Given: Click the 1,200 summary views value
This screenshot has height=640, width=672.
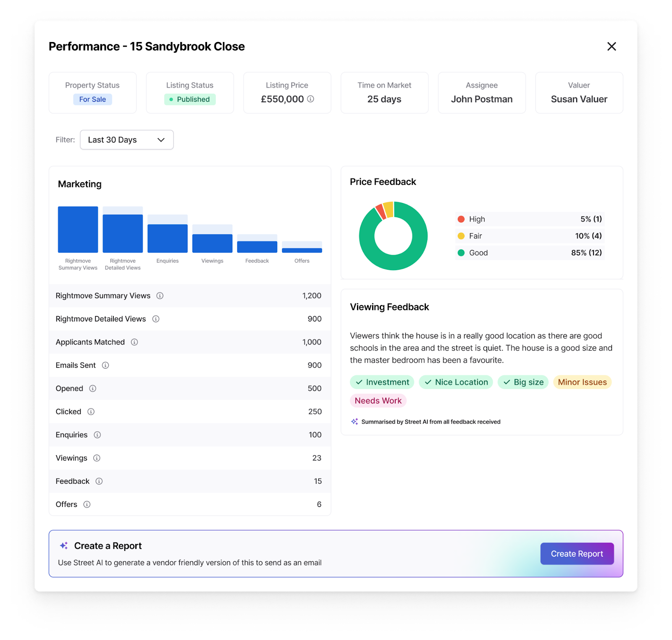Looking at the screenshot, I should pyautogui.click(x=312, y=296).
